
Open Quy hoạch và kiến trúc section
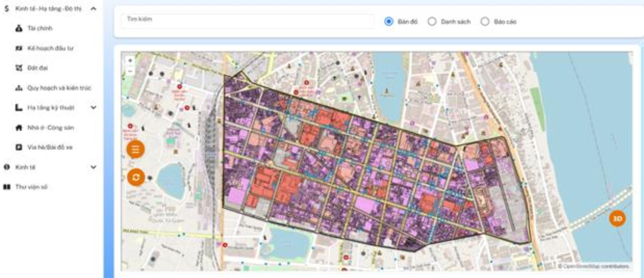(59, 88)
